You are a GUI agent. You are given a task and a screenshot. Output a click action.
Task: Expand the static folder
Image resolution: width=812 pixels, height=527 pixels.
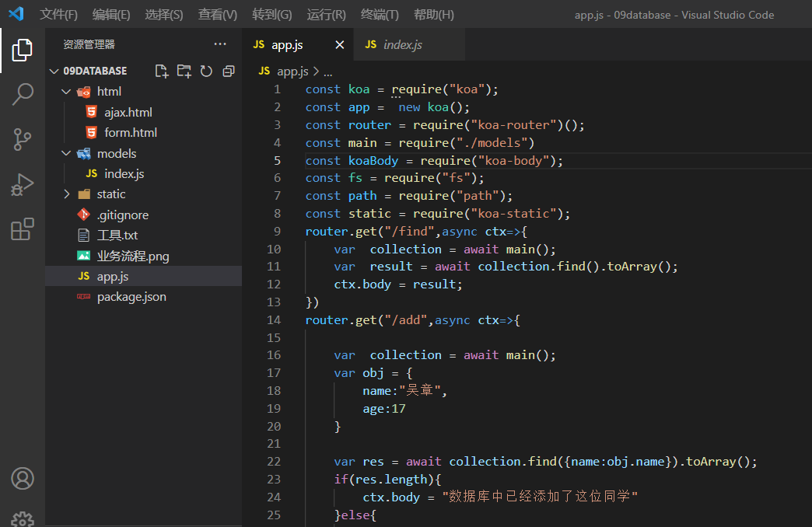point(66,194)
